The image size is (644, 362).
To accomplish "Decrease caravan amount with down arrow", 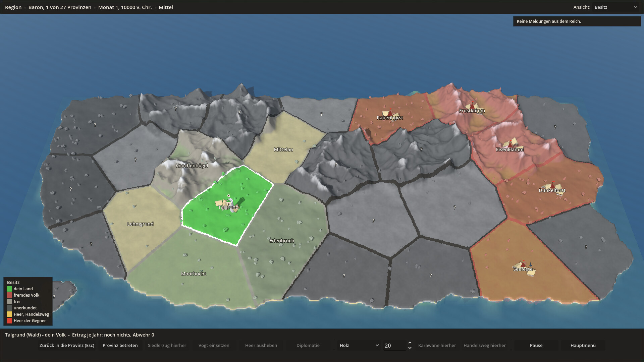I will click(410, 348).
